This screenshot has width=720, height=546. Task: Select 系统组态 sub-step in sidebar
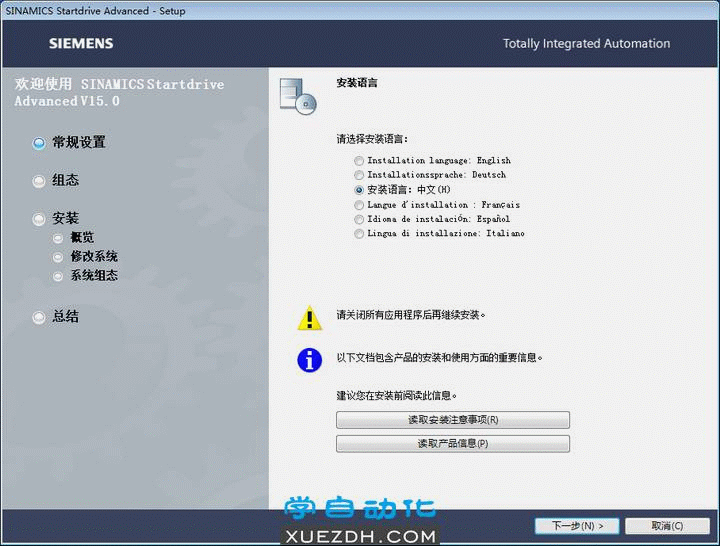85,276
